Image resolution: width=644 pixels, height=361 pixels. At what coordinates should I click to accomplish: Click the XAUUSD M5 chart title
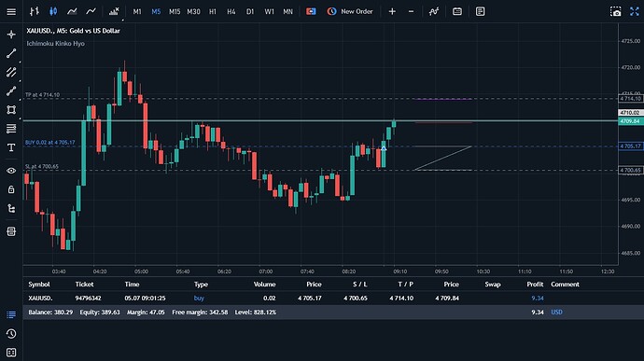73,31
